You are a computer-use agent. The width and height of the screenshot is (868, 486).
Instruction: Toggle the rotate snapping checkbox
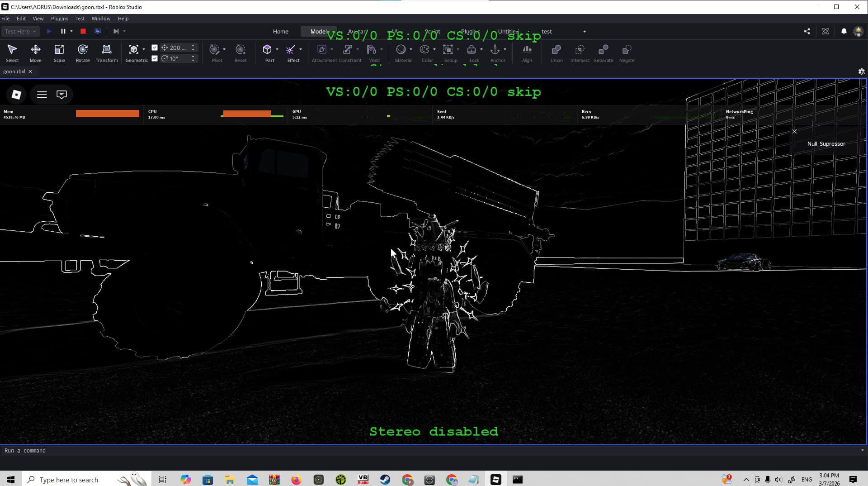pyautogui.click(x=155, y=58)
